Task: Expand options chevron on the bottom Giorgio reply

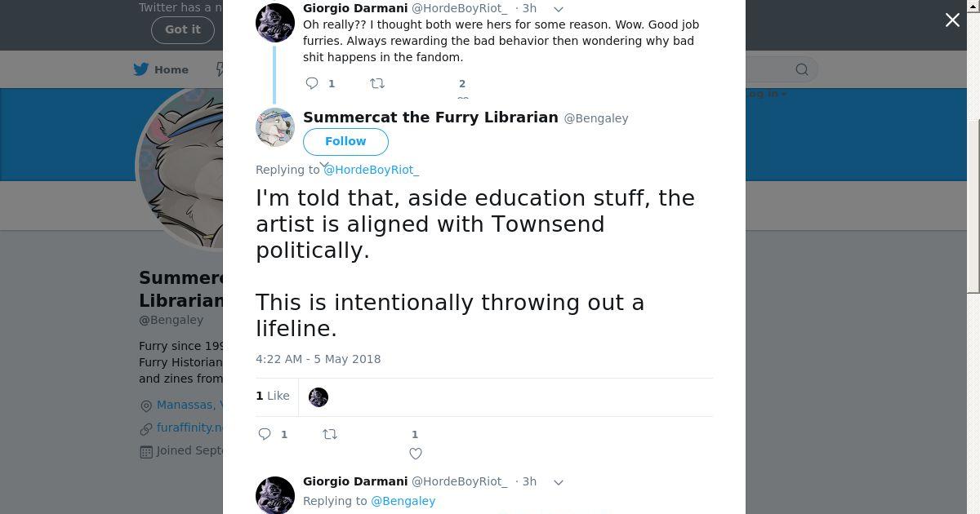Action: [x=559, y=482]
